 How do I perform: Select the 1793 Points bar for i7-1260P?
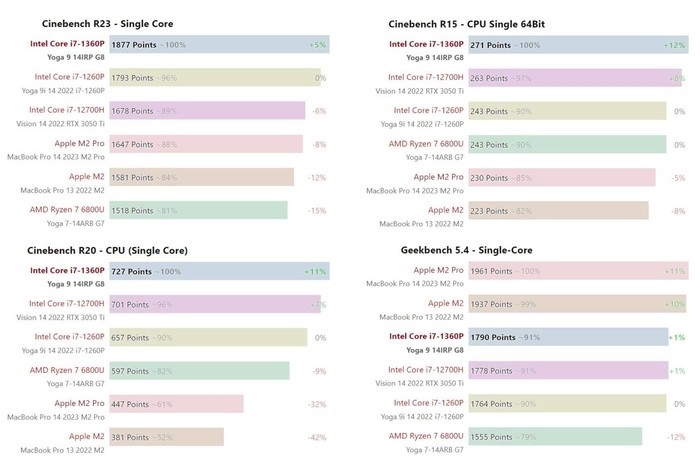249,78
